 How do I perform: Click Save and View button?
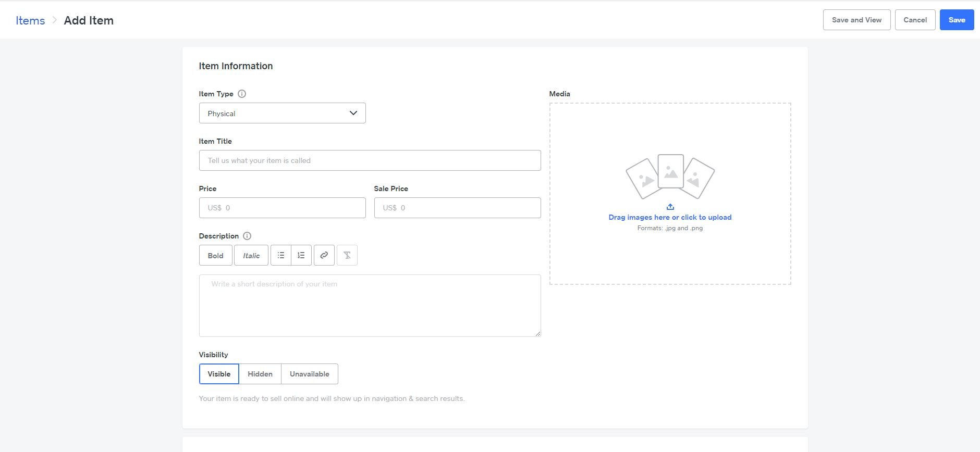[x=856, y=20]
